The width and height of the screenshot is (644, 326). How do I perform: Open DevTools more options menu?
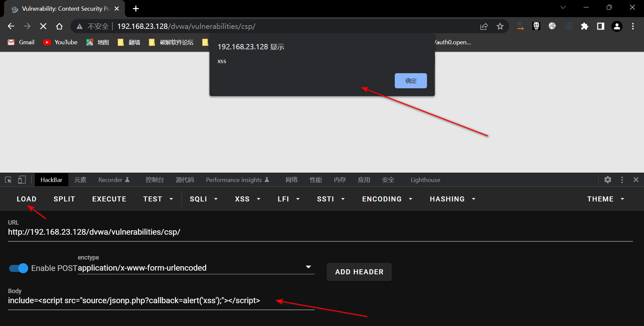[x=622, y=180]
